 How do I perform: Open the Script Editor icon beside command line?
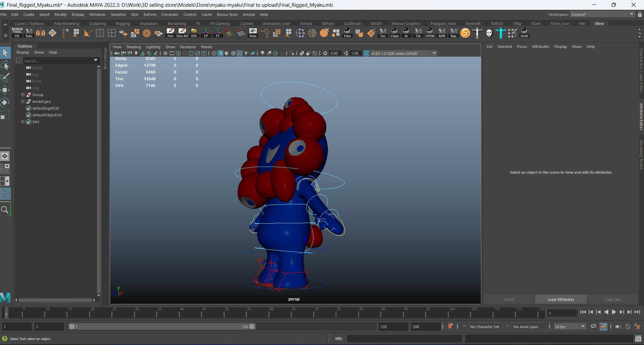point(638,339)
